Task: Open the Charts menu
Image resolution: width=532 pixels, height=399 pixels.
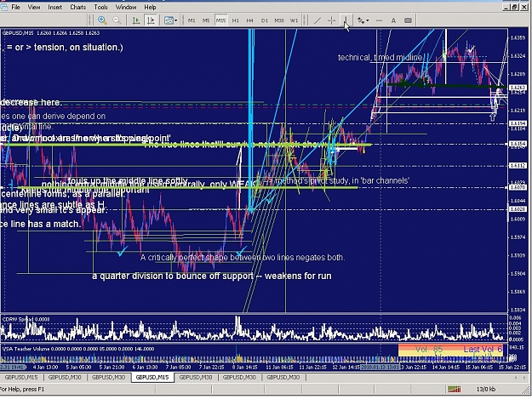Action: 78,7
